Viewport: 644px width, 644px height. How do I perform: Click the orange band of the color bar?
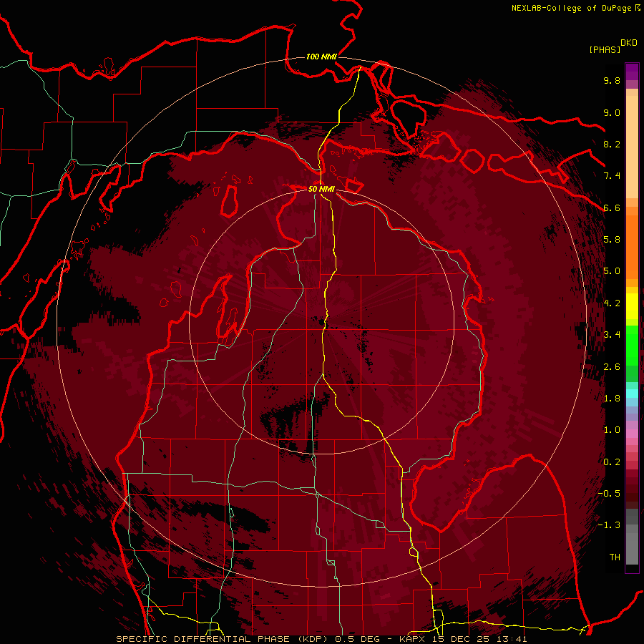tap(632, 246)
